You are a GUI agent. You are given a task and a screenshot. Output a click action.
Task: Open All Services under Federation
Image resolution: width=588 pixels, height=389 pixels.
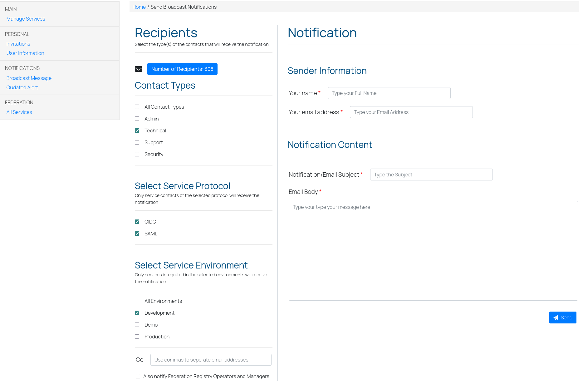19,112
